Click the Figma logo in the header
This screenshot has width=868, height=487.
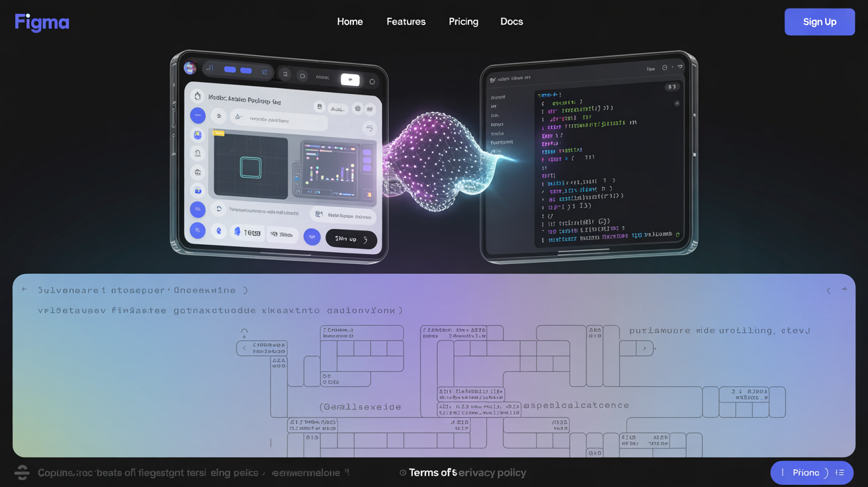coord(42,22)
